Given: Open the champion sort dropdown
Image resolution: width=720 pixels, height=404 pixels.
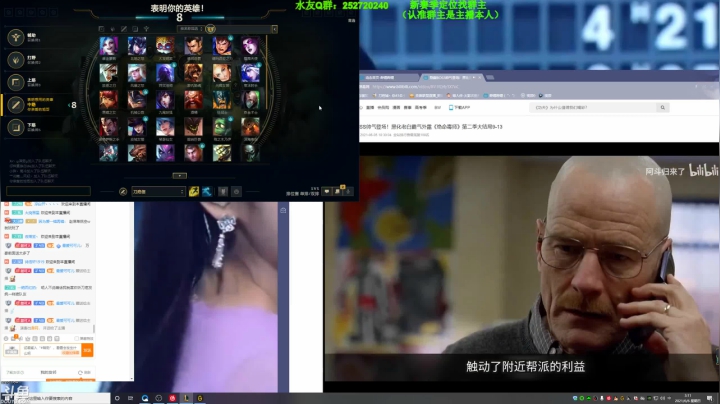Looking at the screenshot, I should pyautogui.click(x=191, y=29).
